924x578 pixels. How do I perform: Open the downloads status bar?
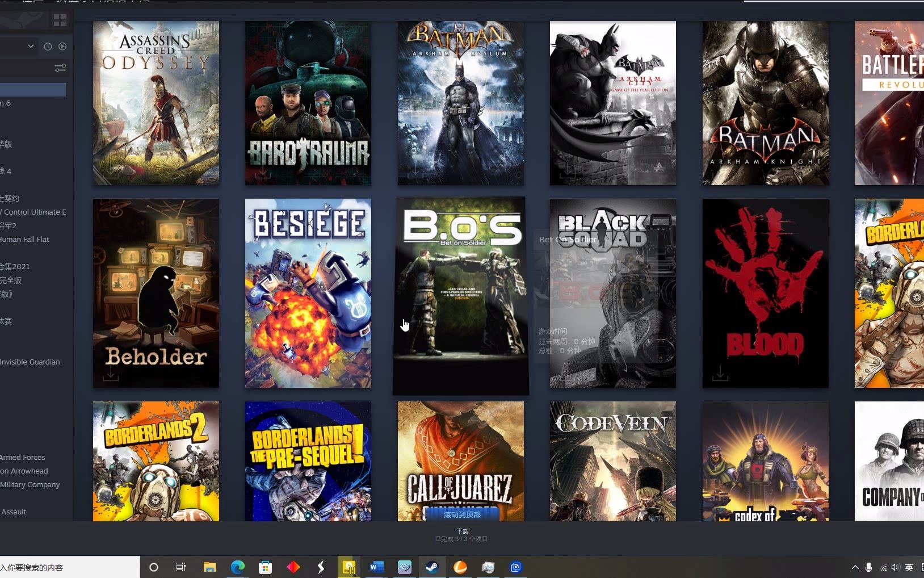coord(461,535)
